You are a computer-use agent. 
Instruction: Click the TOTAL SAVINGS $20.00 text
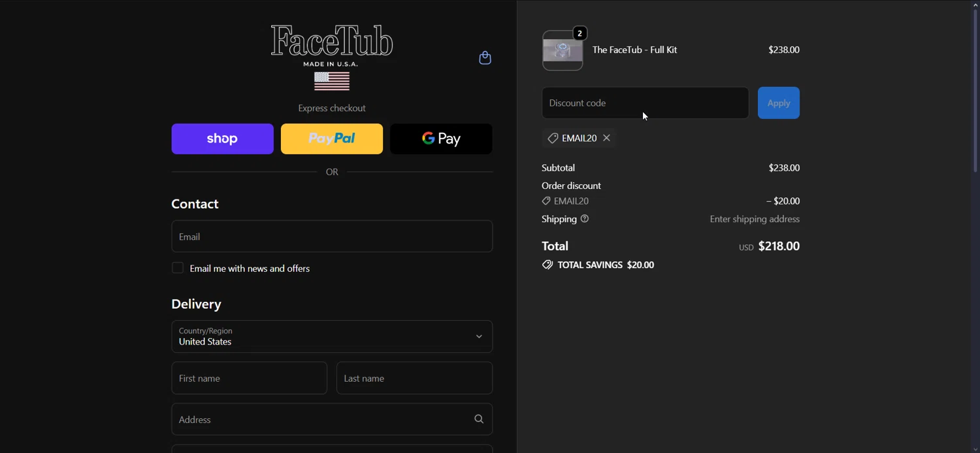(x=606, y=265)
